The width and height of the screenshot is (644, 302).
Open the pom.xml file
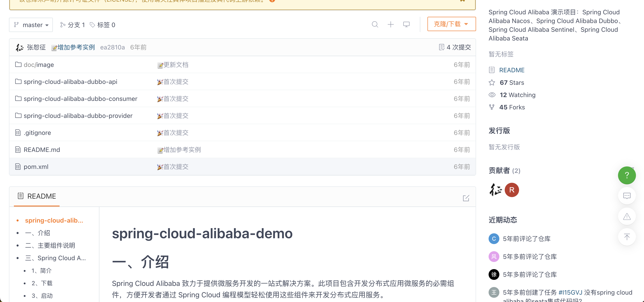point(36,167)
